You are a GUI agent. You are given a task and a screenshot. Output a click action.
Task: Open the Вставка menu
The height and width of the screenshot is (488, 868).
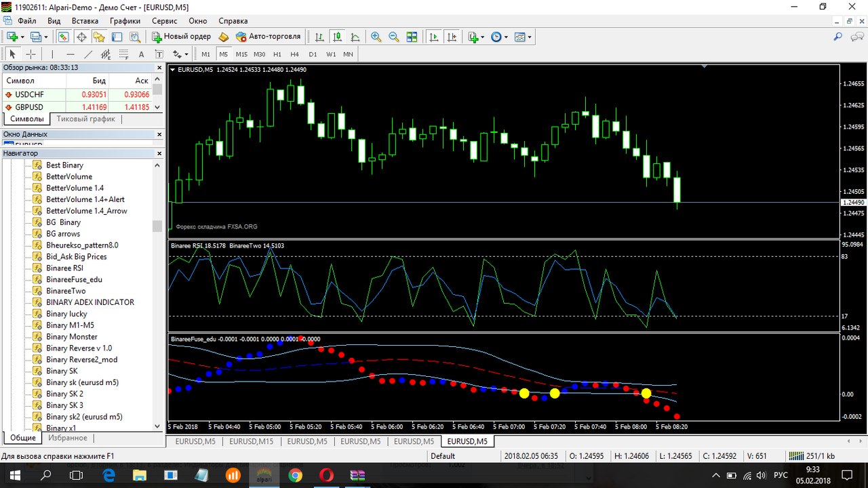click(x=85, y=21)
